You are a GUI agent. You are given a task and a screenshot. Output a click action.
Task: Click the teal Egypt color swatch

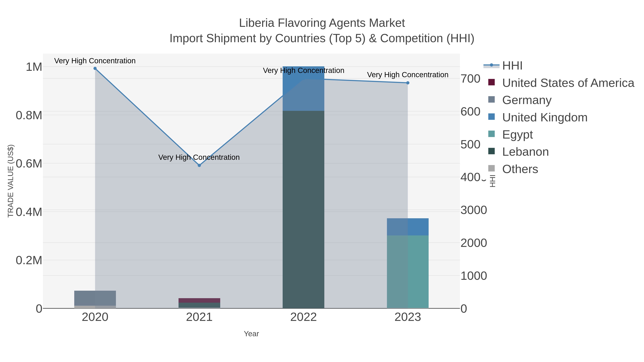click(492, 134)
